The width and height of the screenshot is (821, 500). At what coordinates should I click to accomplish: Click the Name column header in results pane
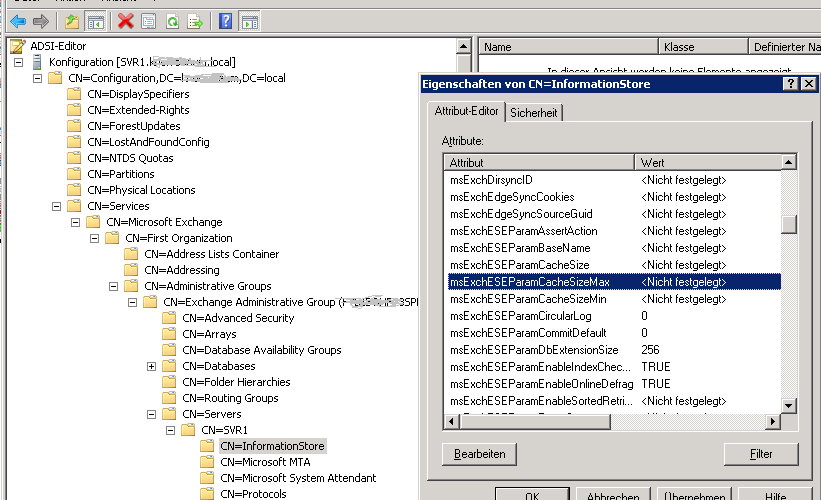(568, 47)
